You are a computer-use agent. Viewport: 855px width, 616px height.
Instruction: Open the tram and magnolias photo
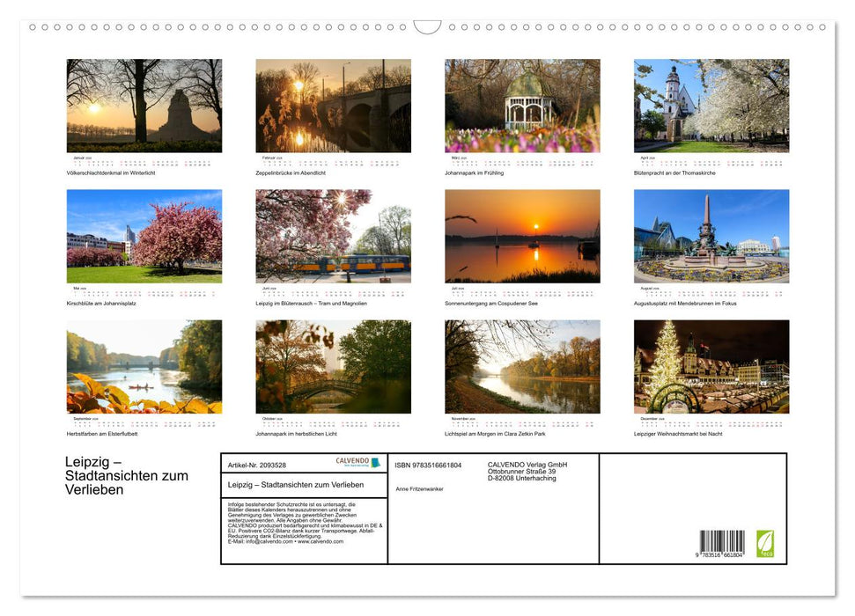coord(333,236)
